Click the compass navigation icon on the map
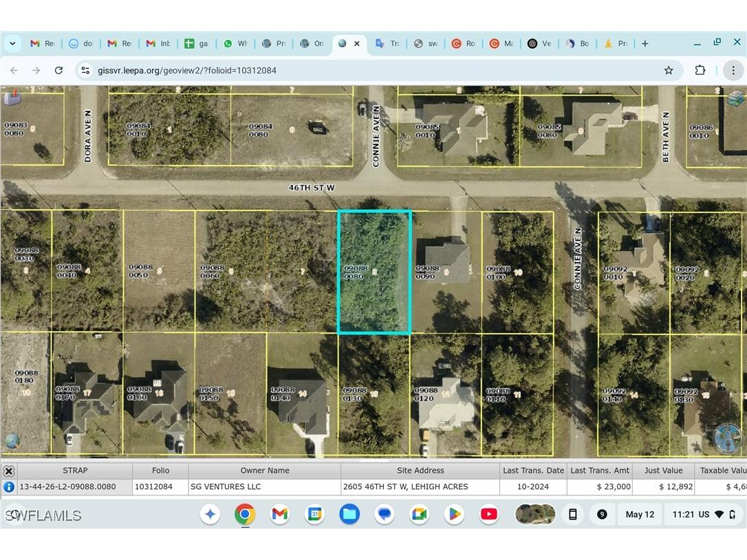 [x=728, y=437]
